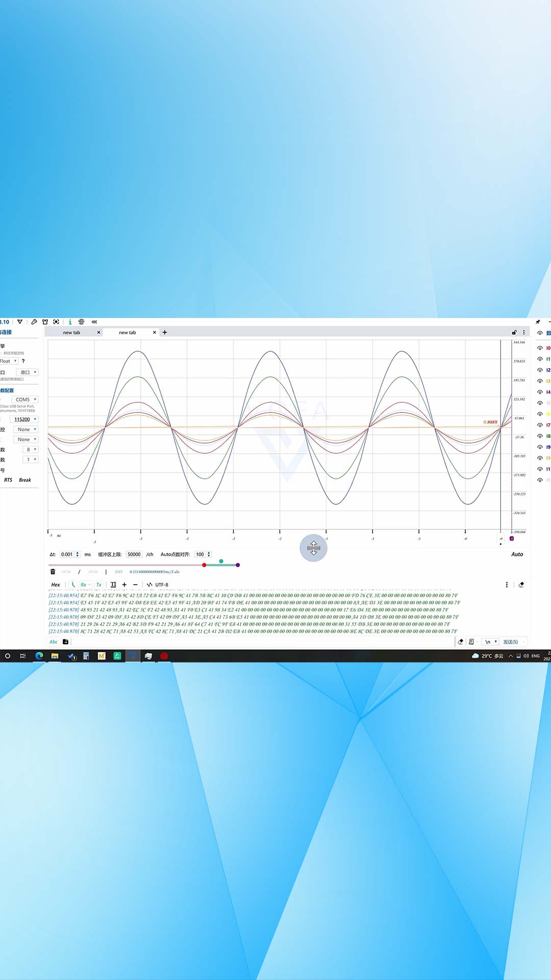The image size is (551, 980).
Task: Expand the 115200 baud rate dropdown
Action: (x=25, y=420)
